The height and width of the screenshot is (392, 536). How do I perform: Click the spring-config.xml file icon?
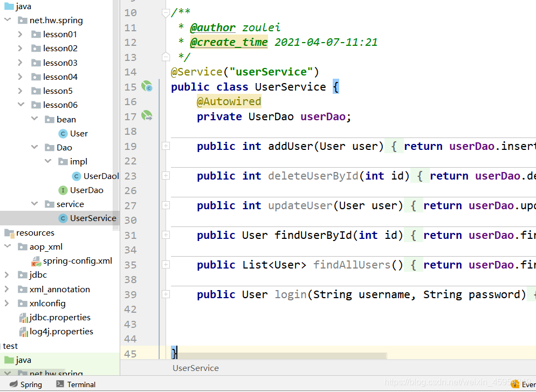[x=36, y=262]
